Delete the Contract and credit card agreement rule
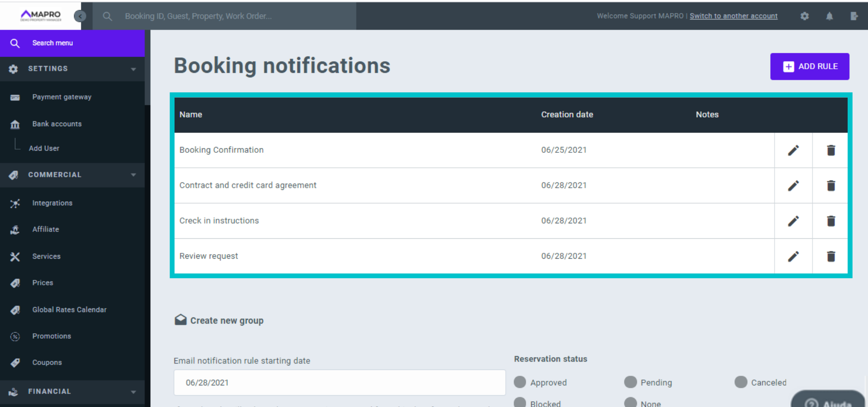Image resolution: width=868 pixels, height=407 pixels. [x=830, y=185]
